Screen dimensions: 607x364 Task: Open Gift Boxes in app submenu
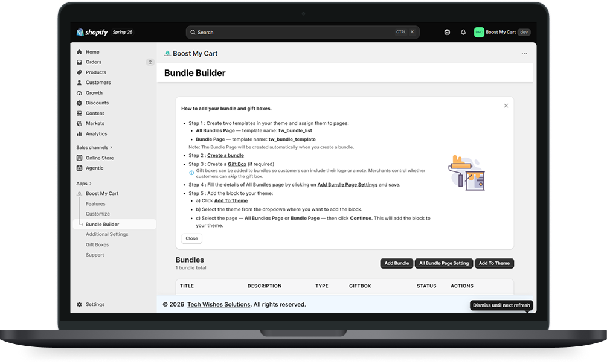97,245
